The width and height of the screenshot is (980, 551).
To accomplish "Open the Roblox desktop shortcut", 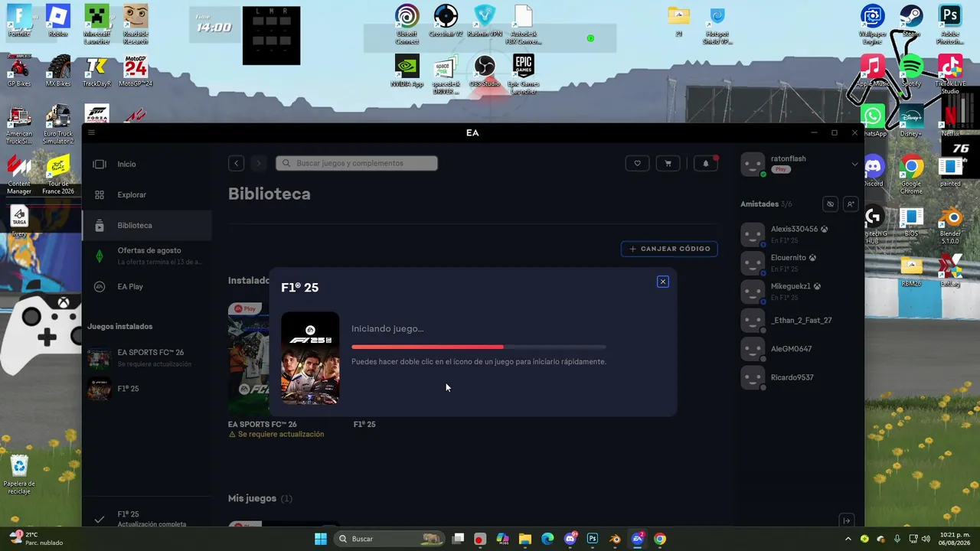I will [58, 21].
